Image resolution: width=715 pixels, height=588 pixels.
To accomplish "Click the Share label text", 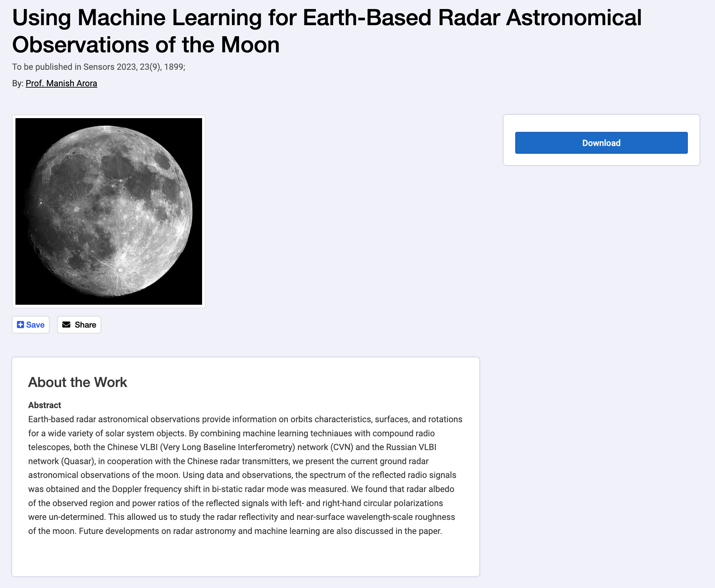I will point(85,325).
